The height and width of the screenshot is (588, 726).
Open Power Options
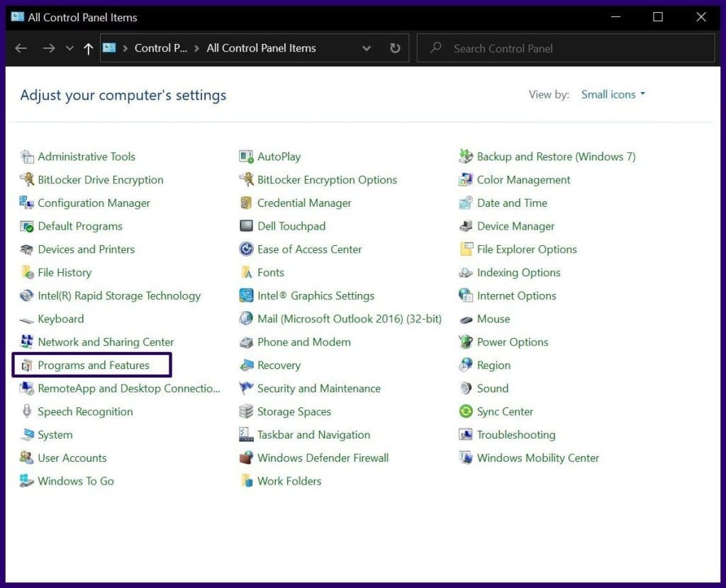pyautogui.click(x=513, y=341)
